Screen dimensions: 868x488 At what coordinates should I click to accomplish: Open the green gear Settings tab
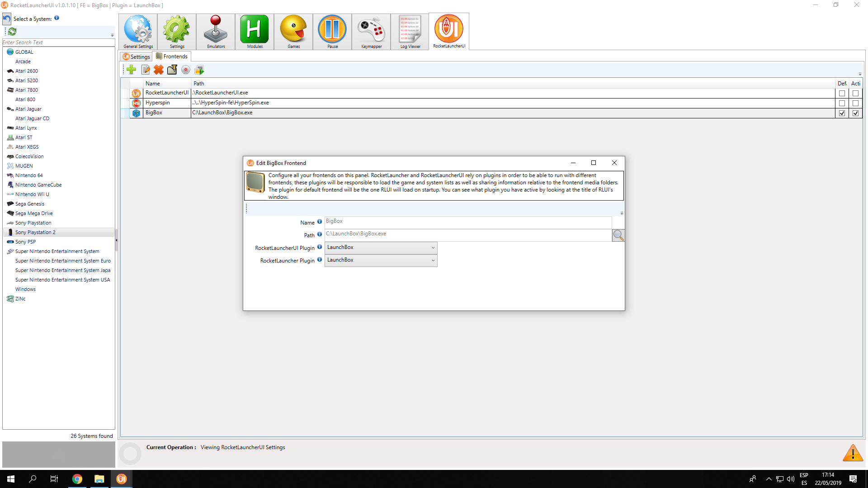click(177, 32)
